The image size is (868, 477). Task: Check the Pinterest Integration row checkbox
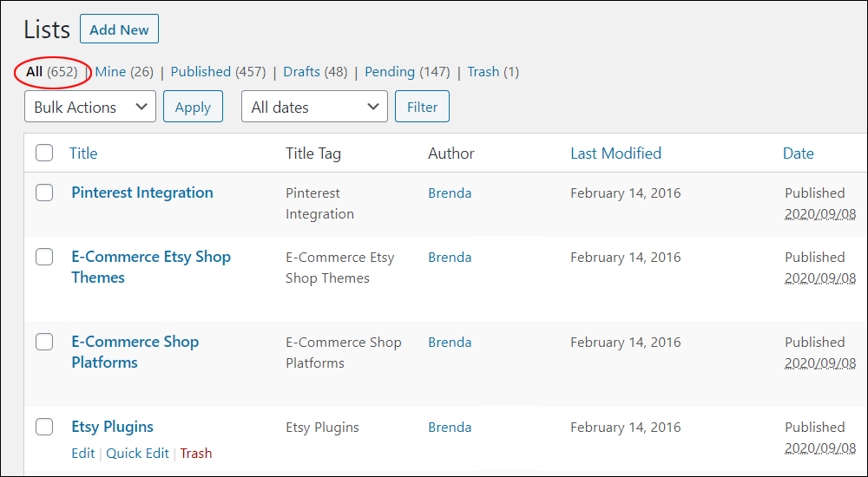pyautogui.click(x=44, y=193)
